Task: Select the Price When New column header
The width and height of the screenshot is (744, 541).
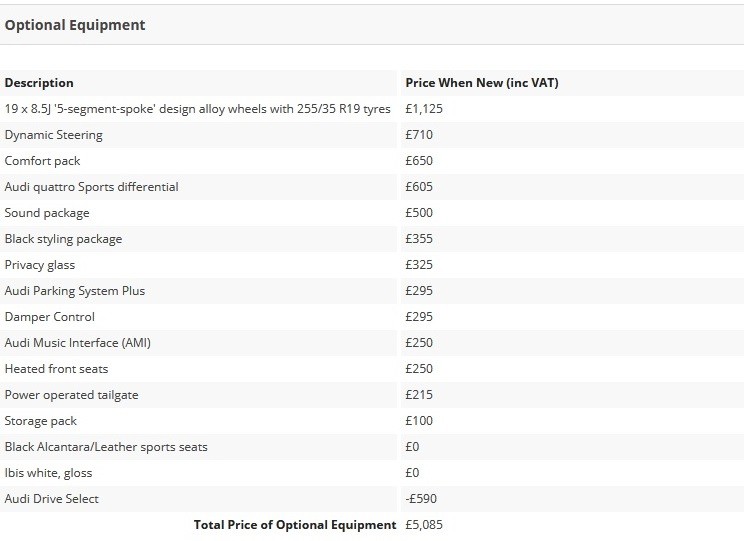Action: coord(482,83)
